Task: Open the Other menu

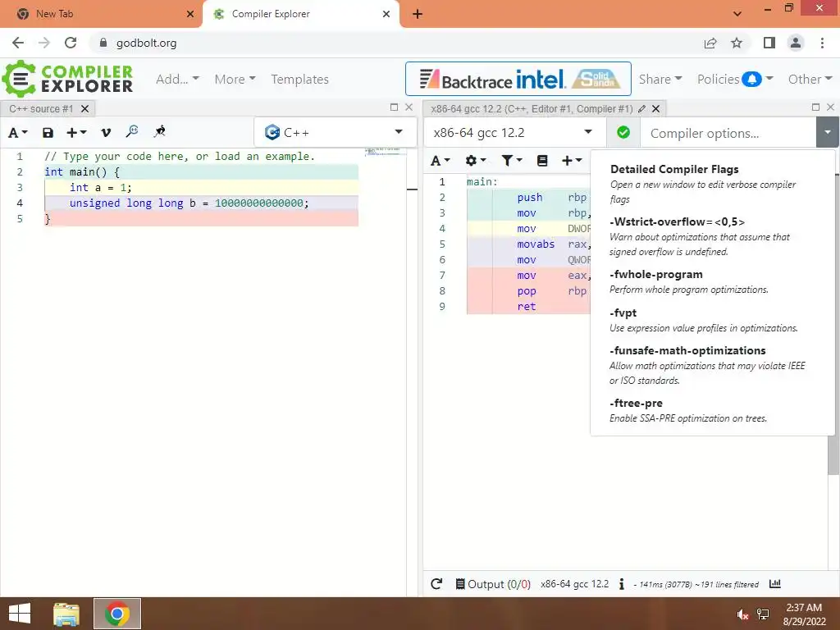Action: (810, 80)
